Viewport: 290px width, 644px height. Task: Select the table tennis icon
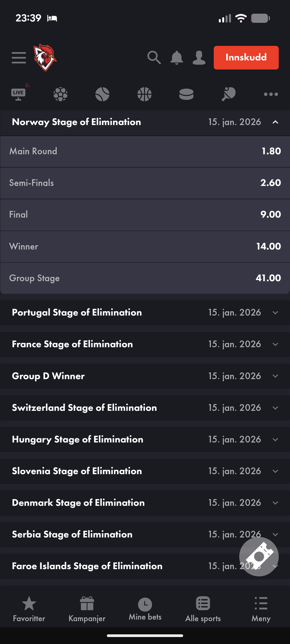229,94
